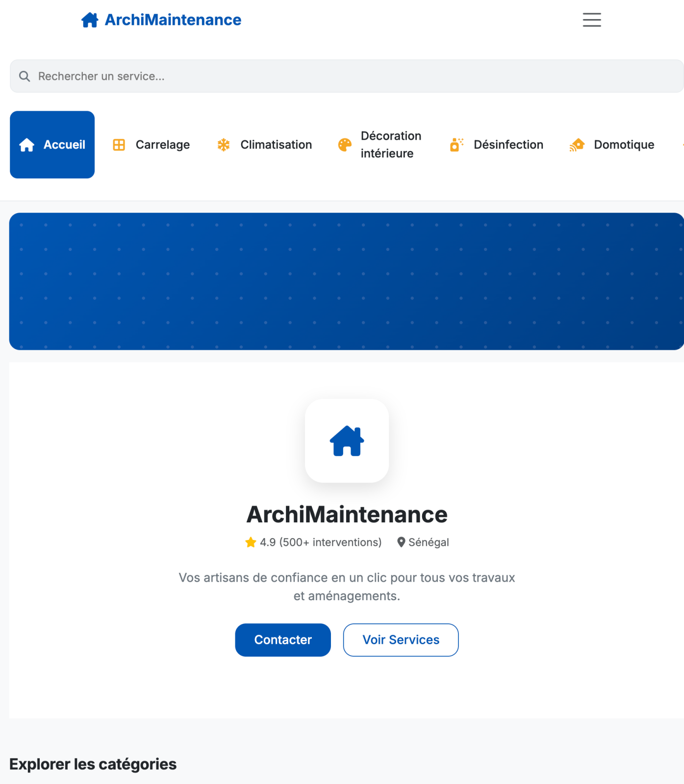684x784 pixels.
Task: Open the Décoration intérieure tab
Action: (x=380, y=145)
